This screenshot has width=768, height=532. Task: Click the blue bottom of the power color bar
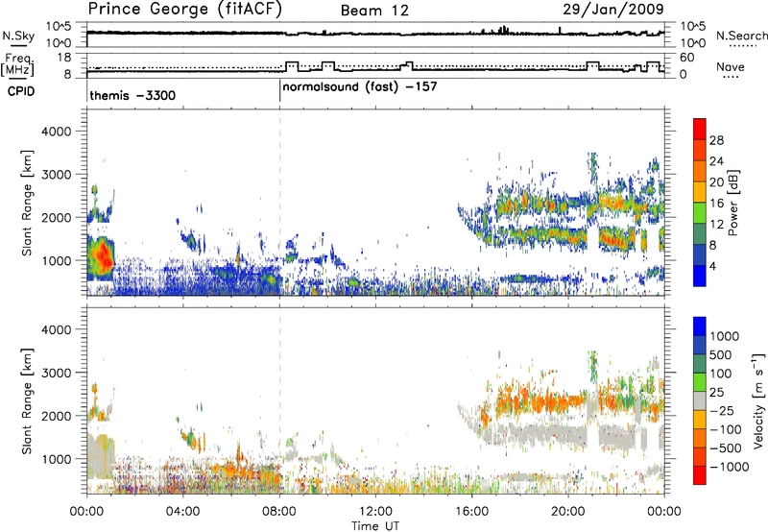[x=700, y=276]
